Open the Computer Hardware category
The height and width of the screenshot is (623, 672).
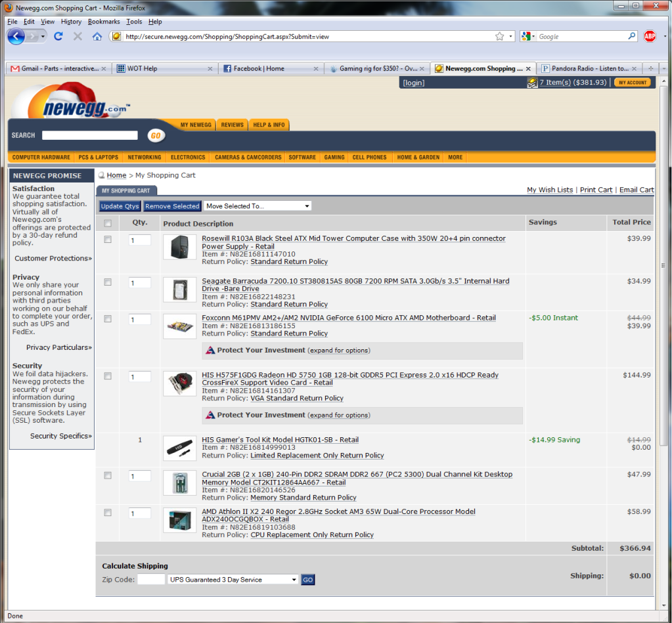point(41,157)
